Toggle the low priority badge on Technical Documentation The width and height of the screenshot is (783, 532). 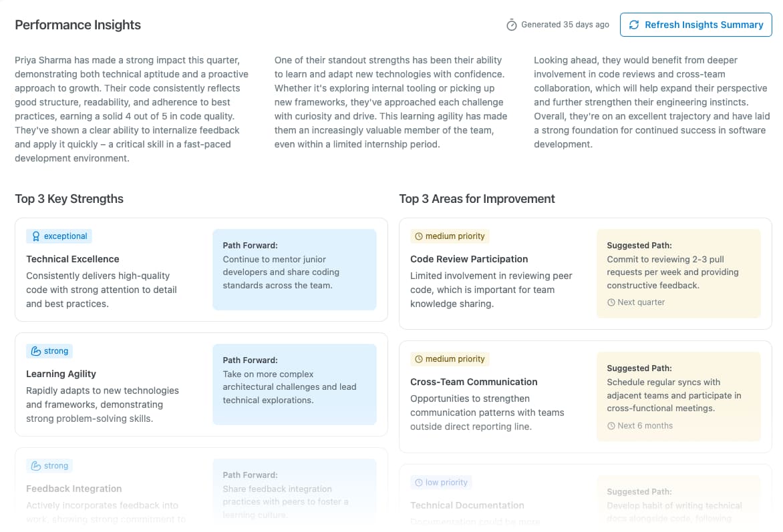(x=441, y=482)
